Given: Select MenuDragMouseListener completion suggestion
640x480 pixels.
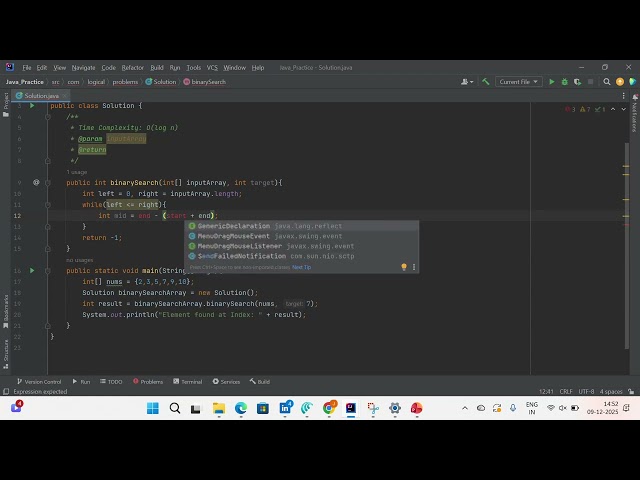Looking at the screenshot, I should click(302, 246).
